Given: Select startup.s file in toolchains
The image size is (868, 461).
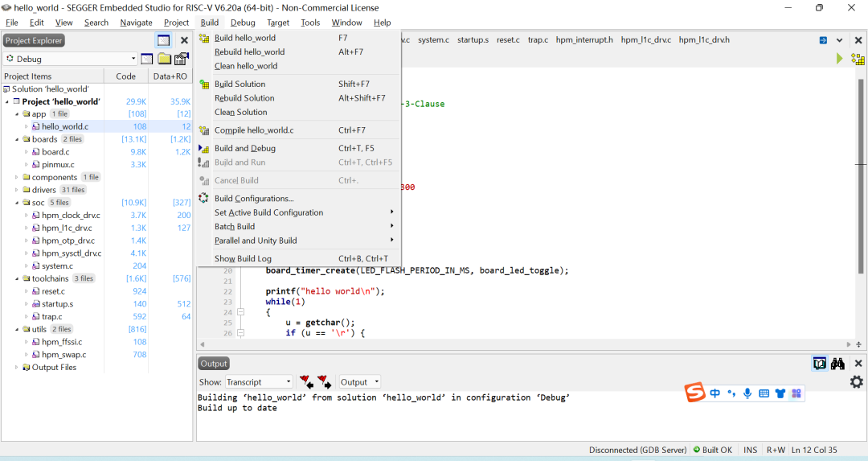Looking at the screenshot, I should point(58,304).
